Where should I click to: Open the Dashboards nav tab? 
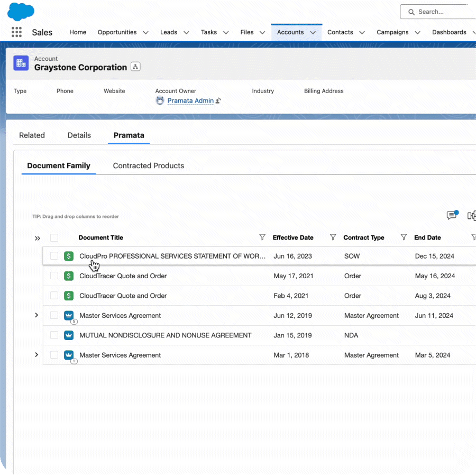(449, 32)
